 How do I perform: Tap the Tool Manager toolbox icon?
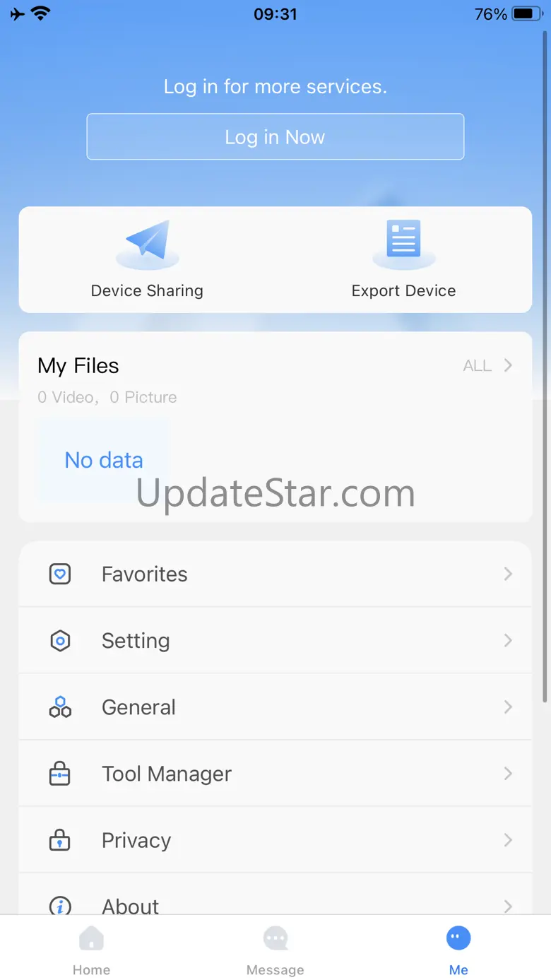point(60,774)
